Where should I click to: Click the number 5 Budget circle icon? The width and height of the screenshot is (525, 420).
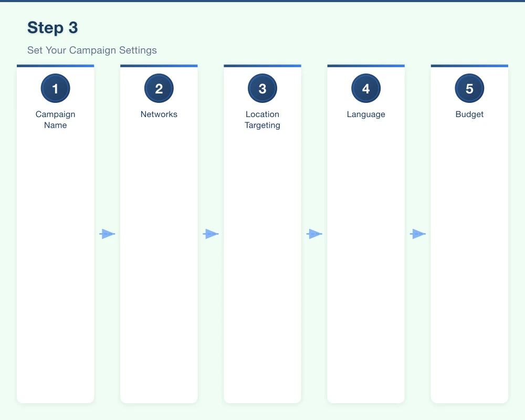click(469, 88)
